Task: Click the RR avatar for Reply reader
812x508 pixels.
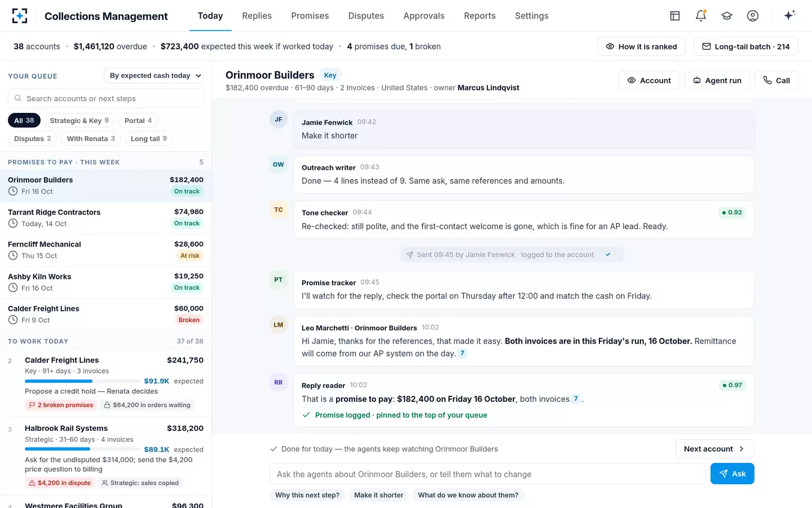Action: click(279, 383)
